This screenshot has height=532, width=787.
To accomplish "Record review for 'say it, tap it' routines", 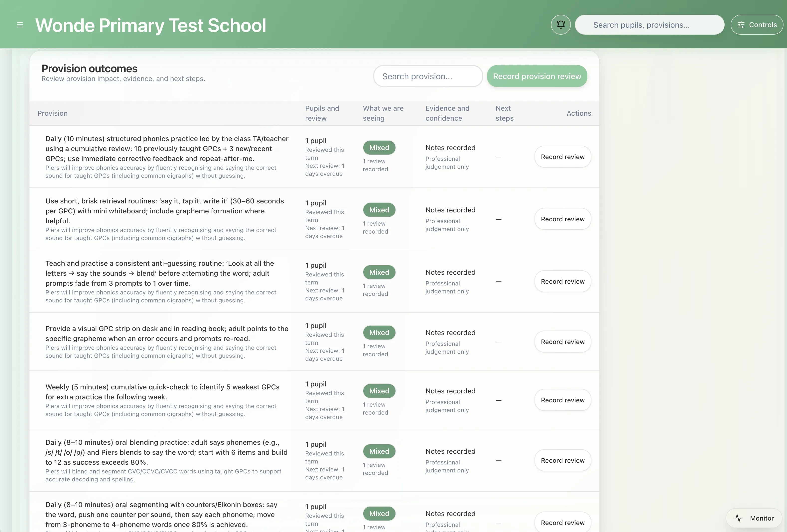I will pos(562,219).
